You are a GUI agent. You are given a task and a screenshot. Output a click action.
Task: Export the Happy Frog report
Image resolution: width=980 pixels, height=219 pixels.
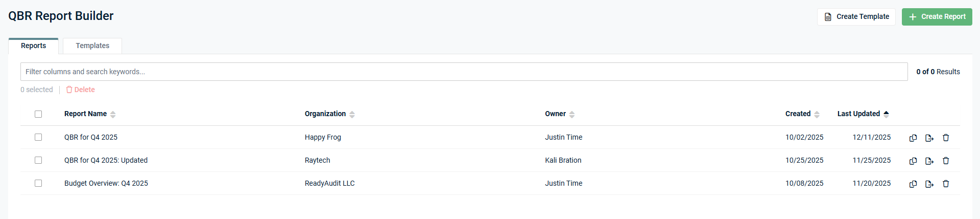(x=929, y=138)
